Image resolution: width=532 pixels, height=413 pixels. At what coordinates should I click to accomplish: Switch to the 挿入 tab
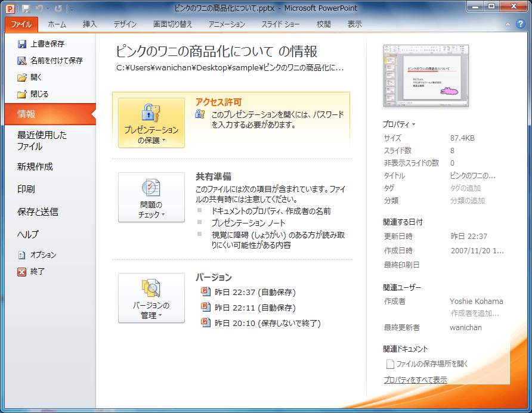coord(89,24)
